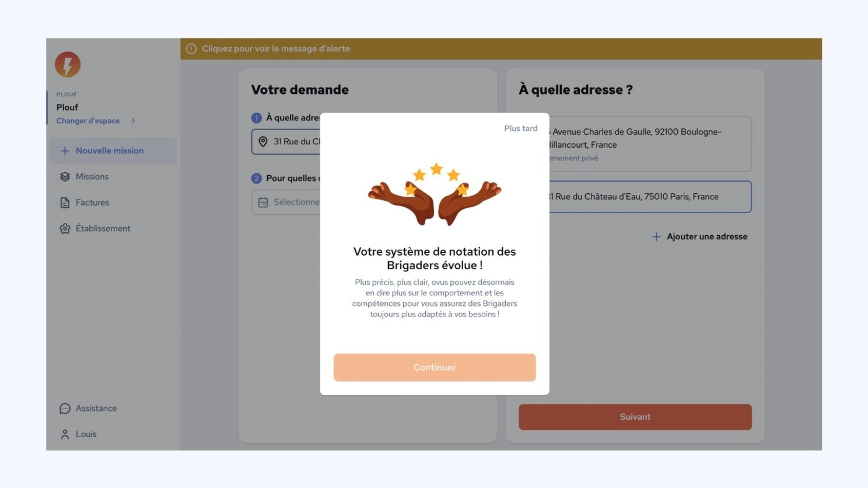
Task: Click the Suivant button
Action: pos(635,417)
